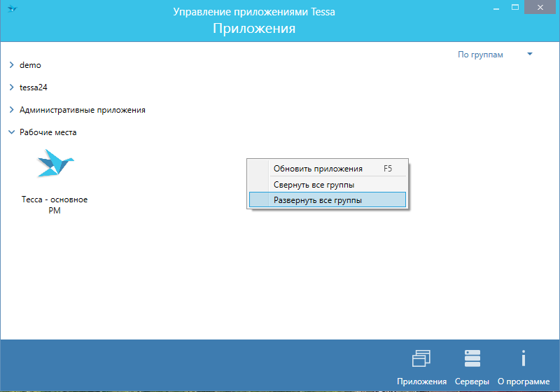Choose Развернуть все группы menu entry
The width and height of the screenshot is (560, 392).
(328, 200)
